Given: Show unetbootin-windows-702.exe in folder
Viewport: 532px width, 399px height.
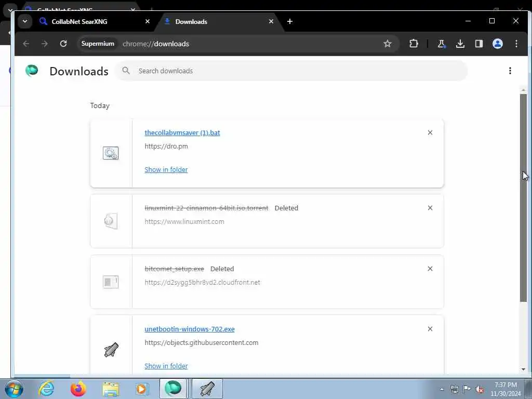Looking at the screenshot, I should pos(166,366).
